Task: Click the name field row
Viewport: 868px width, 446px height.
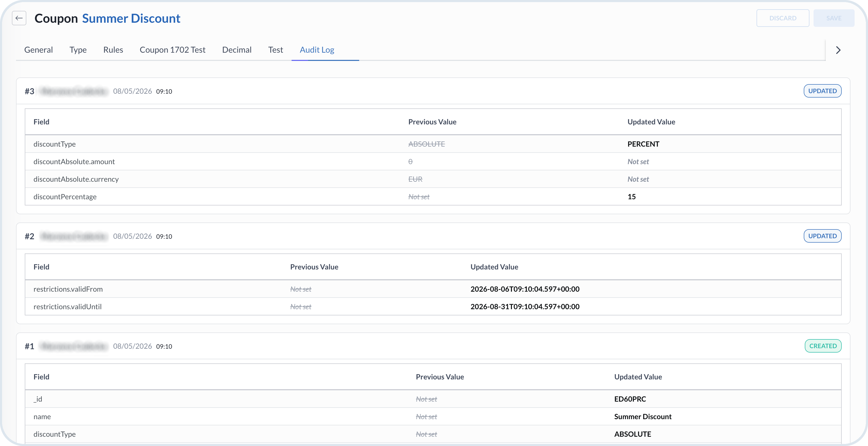Action: 433,416
